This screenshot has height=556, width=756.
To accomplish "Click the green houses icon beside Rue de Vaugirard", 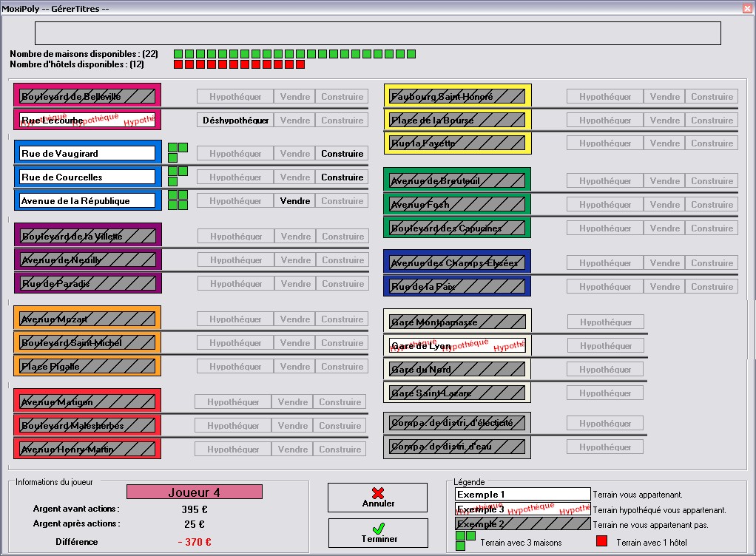I will pos(178,152).
